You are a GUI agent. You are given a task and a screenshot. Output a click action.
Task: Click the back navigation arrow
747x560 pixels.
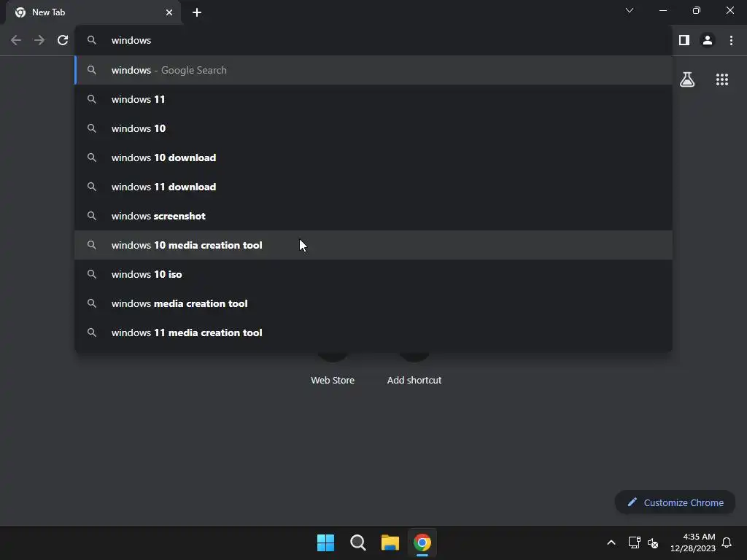[16, 41]
